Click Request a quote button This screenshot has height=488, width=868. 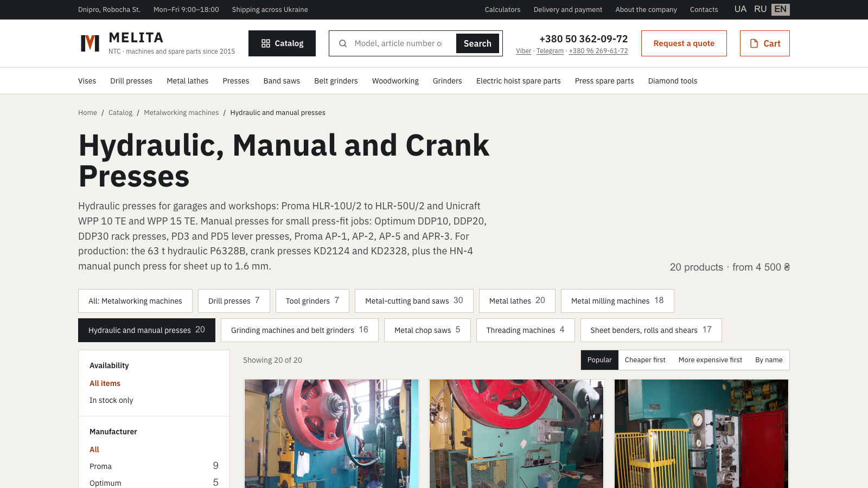pos(684,43)
